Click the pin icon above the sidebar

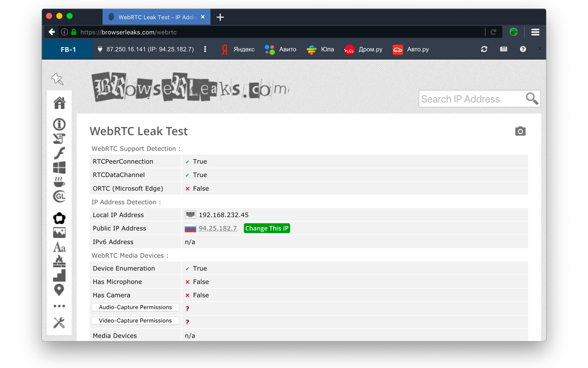(57, 79)
